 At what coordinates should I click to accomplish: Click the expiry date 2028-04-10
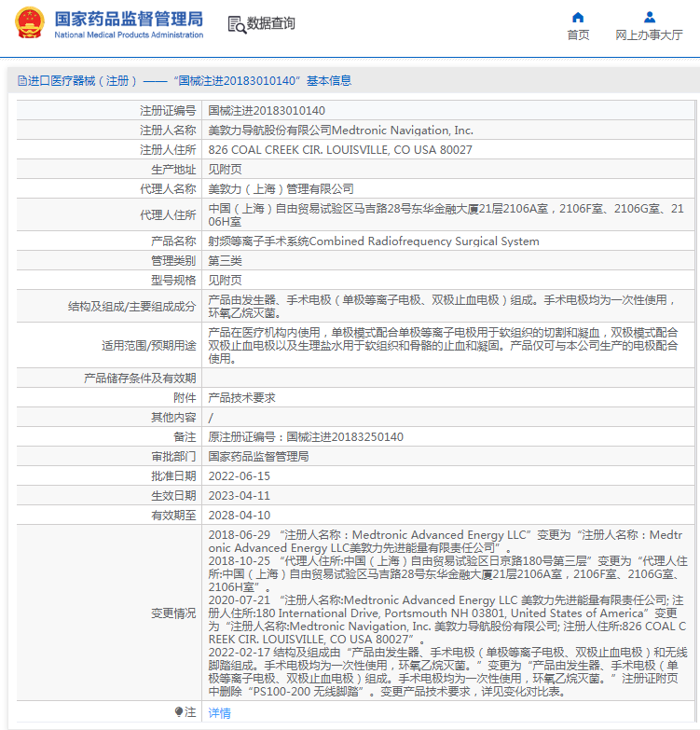(239, 515)
